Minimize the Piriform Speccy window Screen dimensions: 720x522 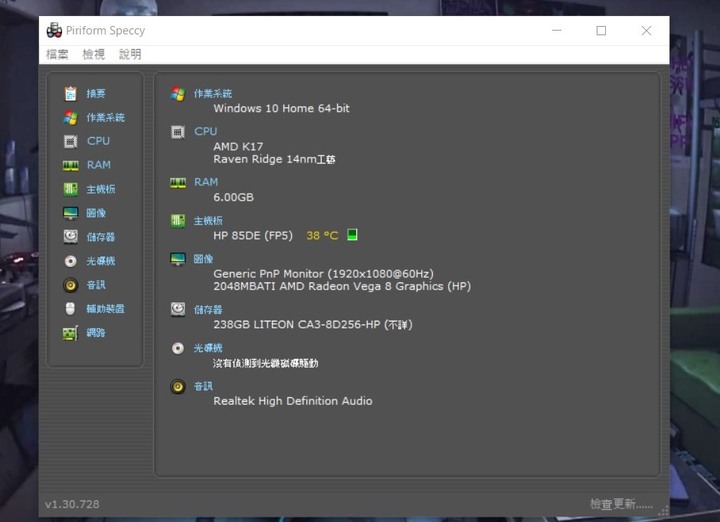pos(557,31)
